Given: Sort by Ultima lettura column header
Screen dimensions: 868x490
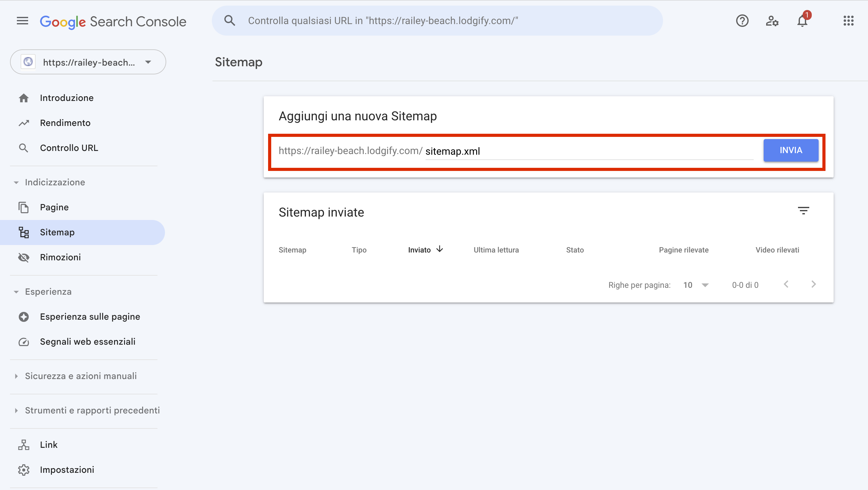Looking at the screenshot, I should point(496,250).
